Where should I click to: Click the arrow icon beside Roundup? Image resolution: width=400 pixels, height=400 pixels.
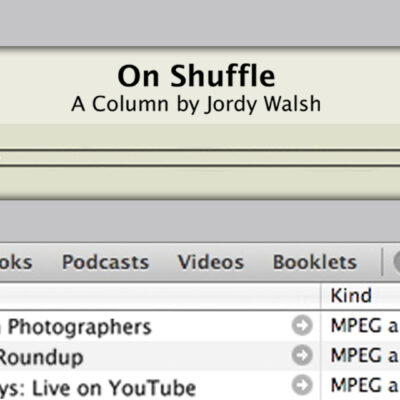point(302,355)
